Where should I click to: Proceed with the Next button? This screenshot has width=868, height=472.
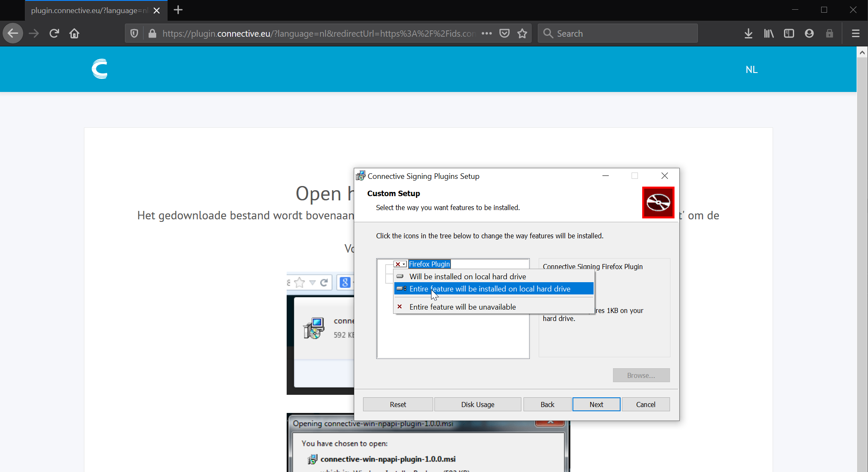[596, 405]
